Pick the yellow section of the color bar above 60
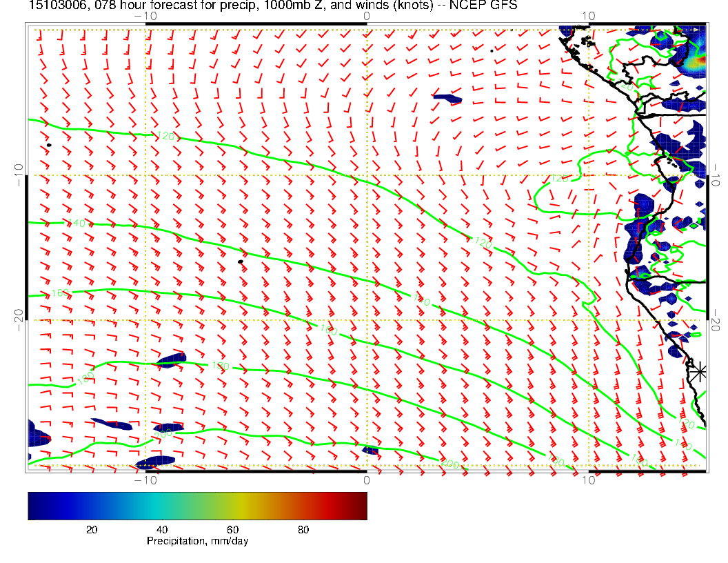The height and width of the screenshot is (563, 728). [241, 506]
